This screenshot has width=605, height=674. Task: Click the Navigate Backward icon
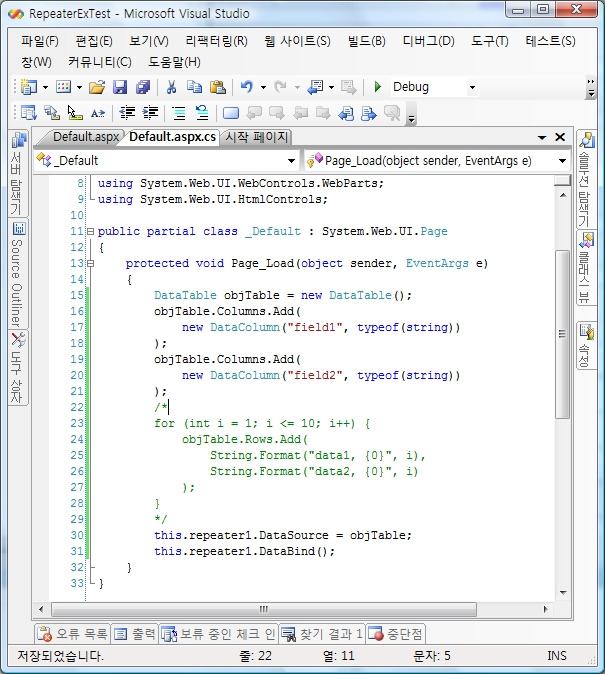tap(316, 87)
